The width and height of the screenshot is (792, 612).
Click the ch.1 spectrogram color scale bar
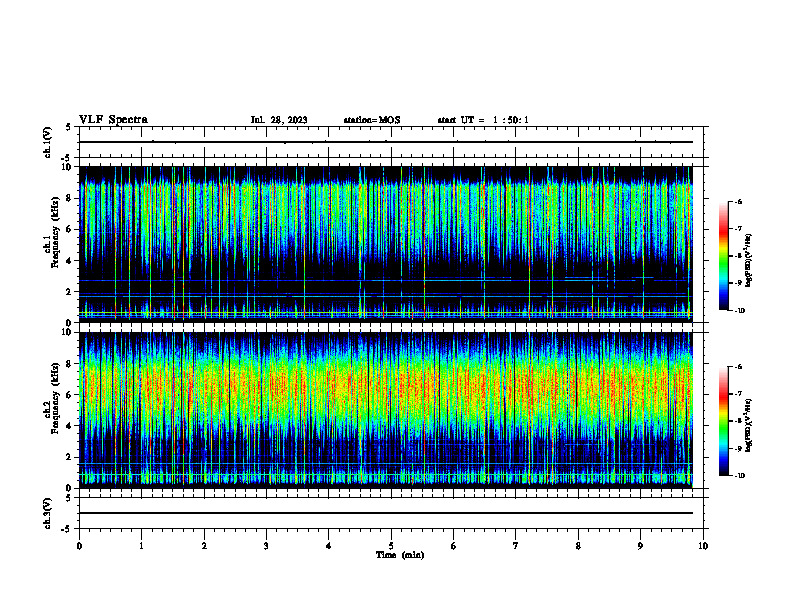tap(724, 256)
